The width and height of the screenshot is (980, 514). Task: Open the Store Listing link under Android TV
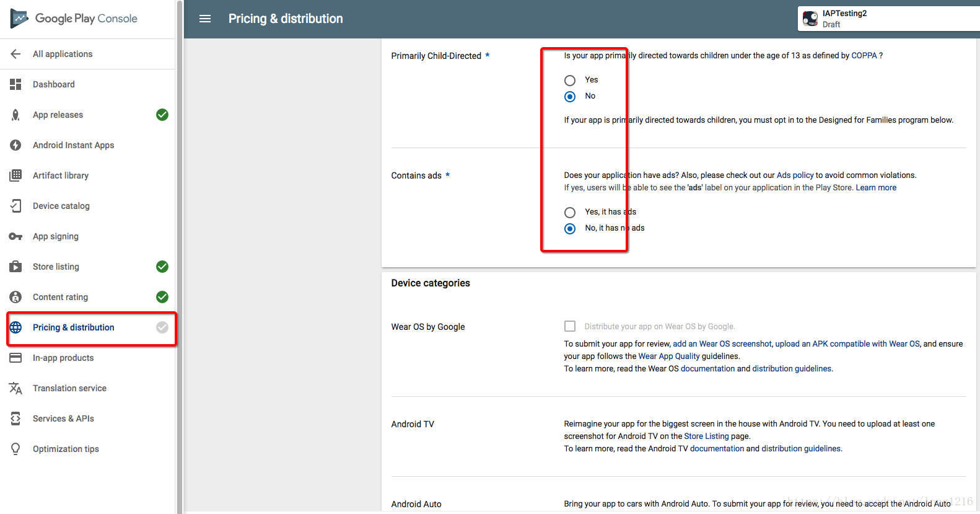click(706, 436)
